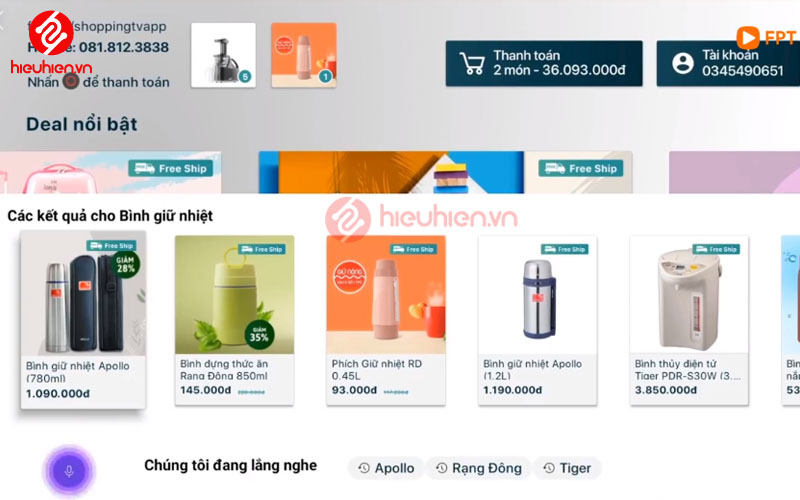Tap the purple microphone voice search button
800x500 pixels.
[69, 470]
